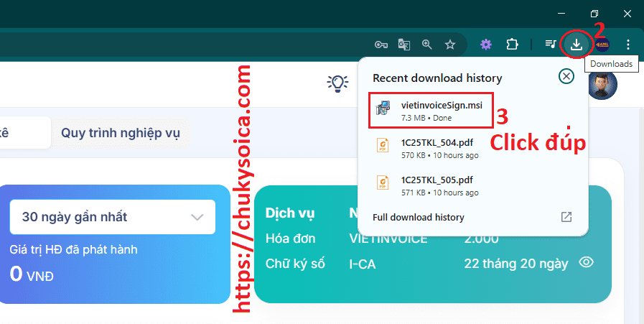Image resolution: width=644 pixels, height=324 pixels.
Task: Restore down the browser window
Action: click(x=594, y=14)
